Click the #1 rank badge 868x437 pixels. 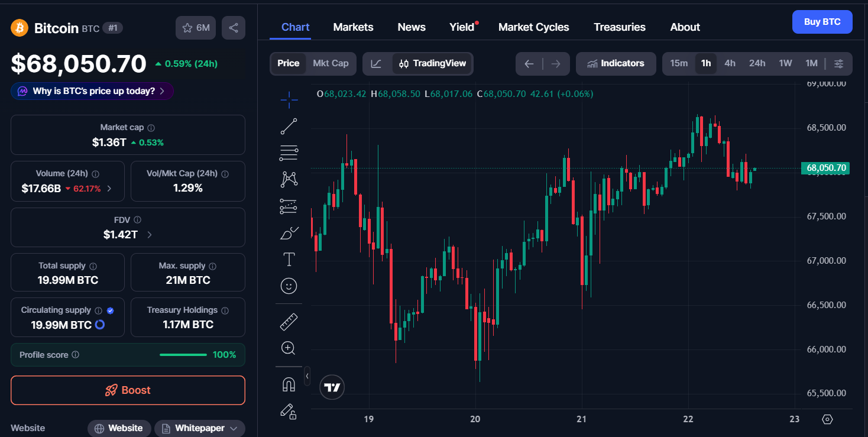pyautogui.click(x=112, y=28)
